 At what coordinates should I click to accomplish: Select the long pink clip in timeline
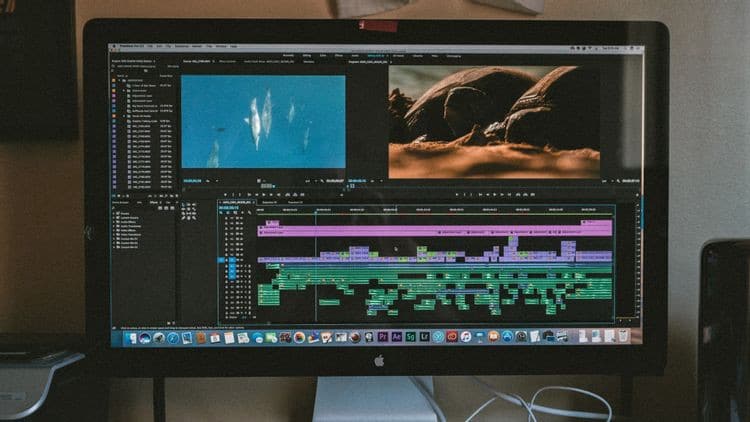tap(435, 232)
